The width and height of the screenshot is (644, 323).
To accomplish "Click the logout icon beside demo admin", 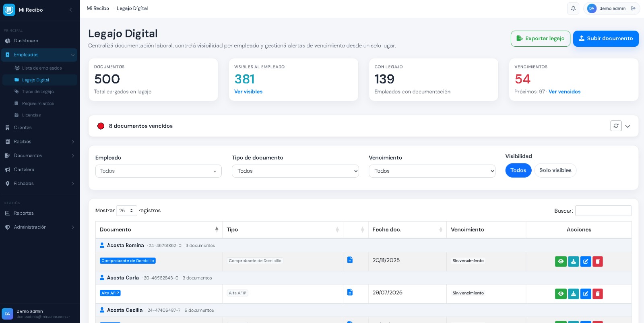I will tap(633, 8).
